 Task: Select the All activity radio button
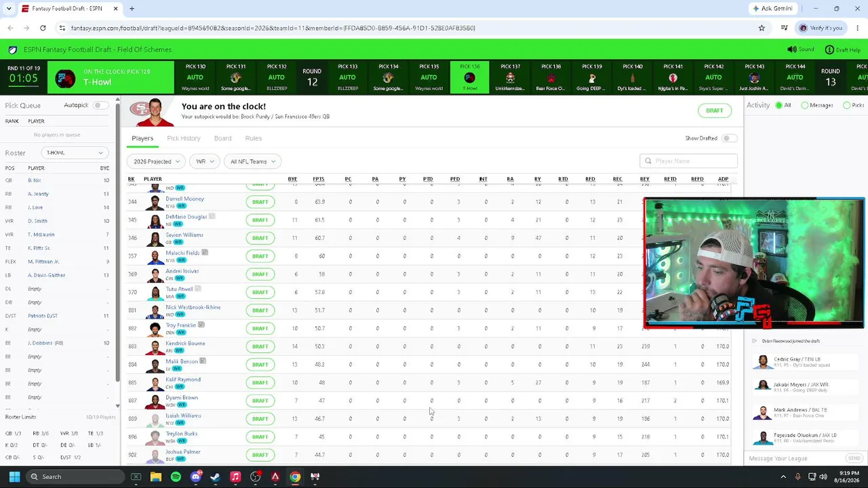click(779, 105)
